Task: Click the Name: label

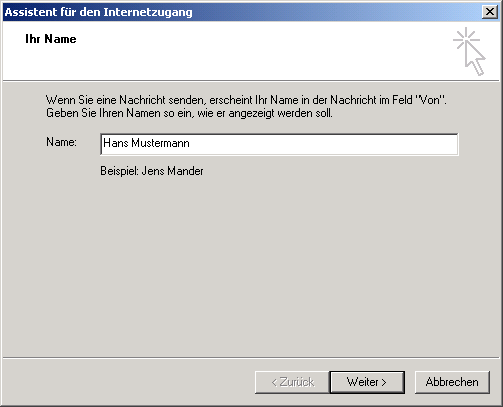Action: (61, 142)
